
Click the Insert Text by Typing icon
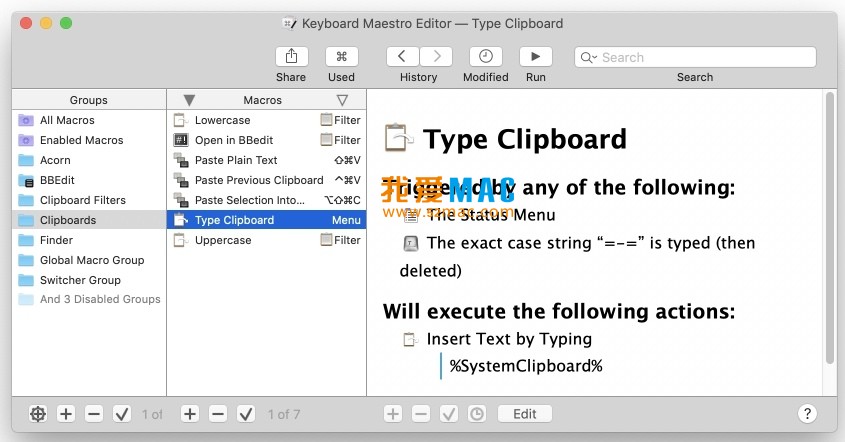[x=411, y=340]
